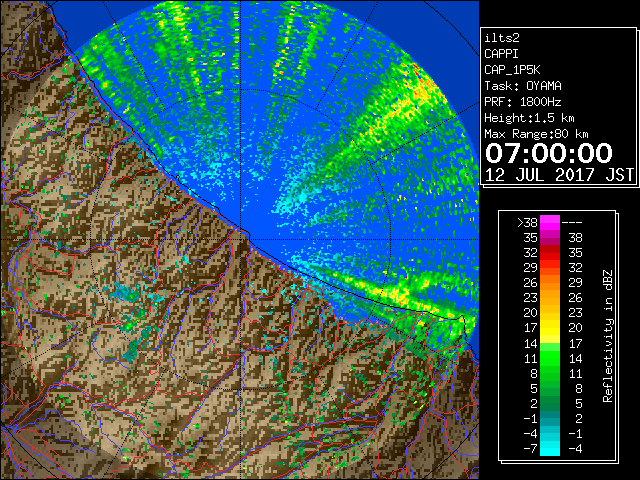Click the date '12 JUL 2017 JST'

point(559,175)
